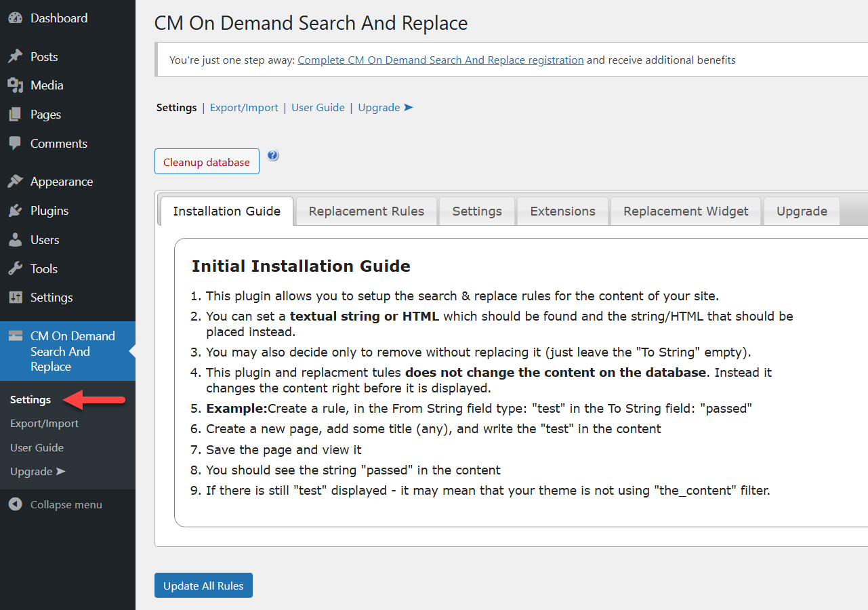The image size is (868, 610).
Task: Click the Export/Import link in top navigation
Action: coord(244,107)
